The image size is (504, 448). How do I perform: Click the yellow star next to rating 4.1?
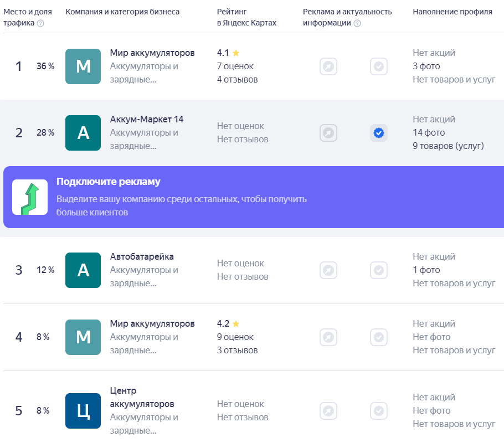coord(236,53)
